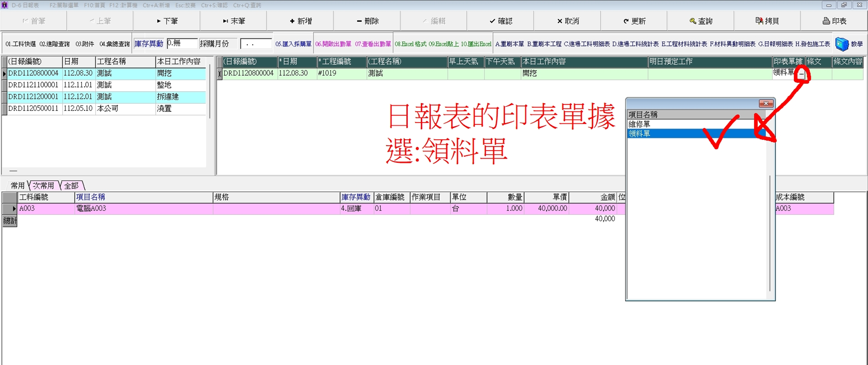The width and height of the screenshot is (868, 365).
Task: Print the report with 印表
Action: coord(834,21)
